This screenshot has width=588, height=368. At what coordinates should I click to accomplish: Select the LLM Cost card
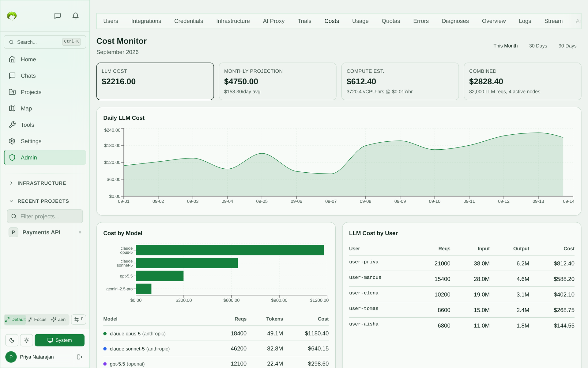[x=155, y=81]
